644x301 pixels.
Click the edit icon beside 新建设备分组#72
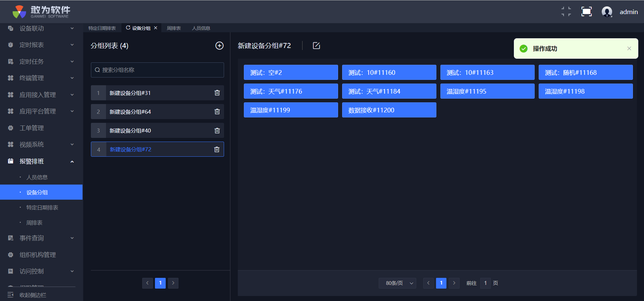tap(316, 46)
